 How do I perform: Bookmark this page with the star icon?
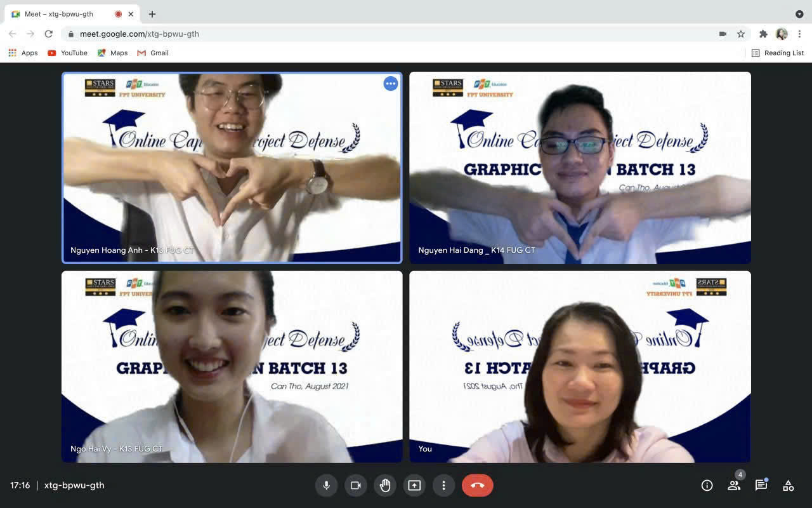pyautogui.click(x=741, y=34)
